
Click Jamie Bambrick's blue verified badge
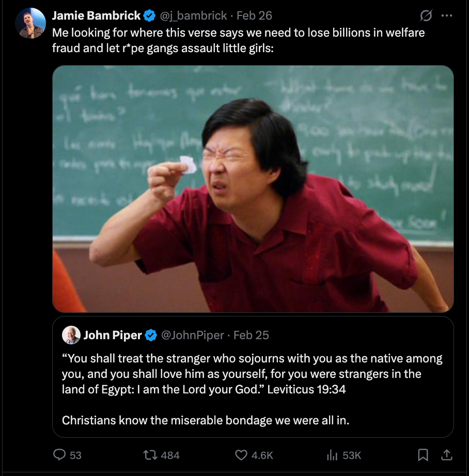point(149,16)
